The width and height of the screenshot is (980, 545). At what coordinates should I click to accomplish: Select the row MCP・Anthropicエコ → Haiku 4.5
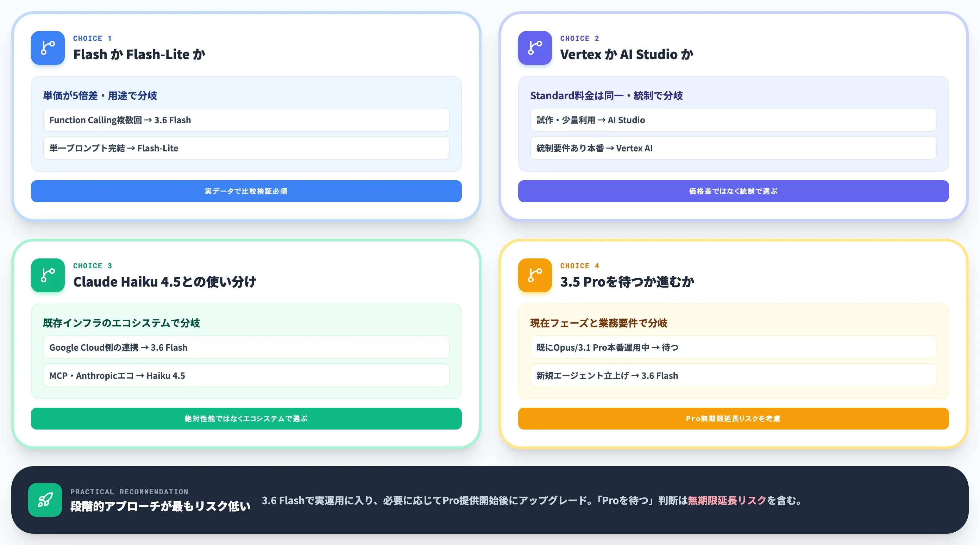tap(246, 375)
